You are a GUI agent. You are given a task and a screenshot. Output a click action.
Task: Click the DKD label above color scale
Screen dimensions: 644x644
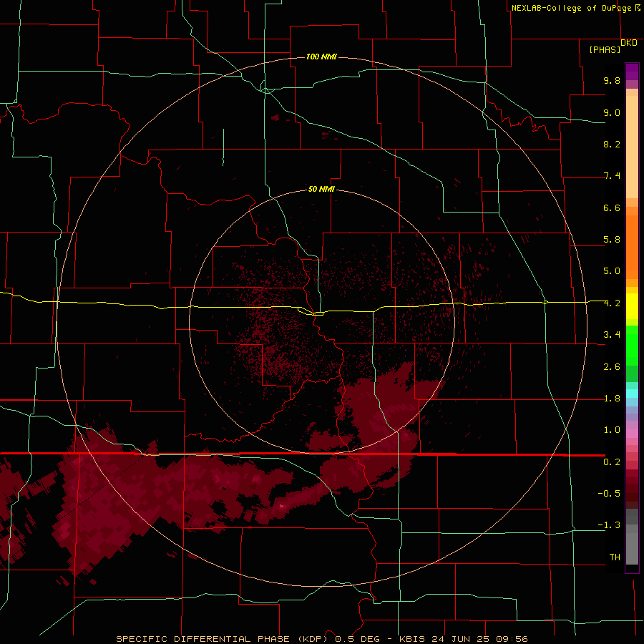click(629, 43)
